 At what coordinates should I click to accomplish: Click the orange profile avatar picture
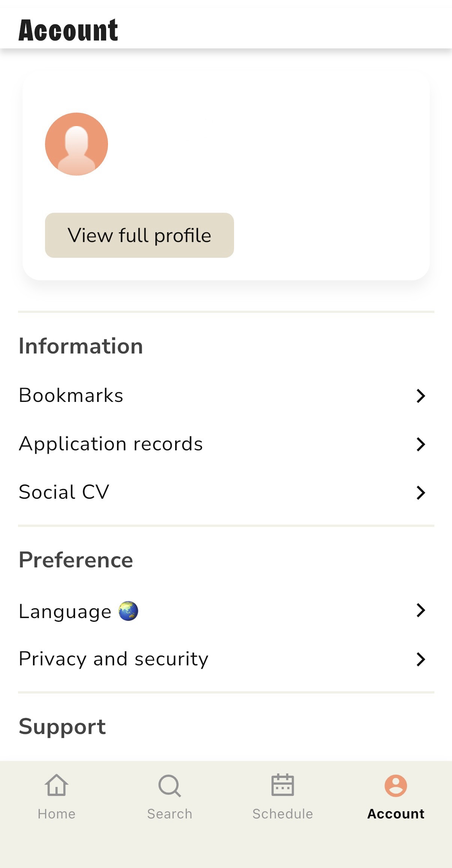[77, 144]
